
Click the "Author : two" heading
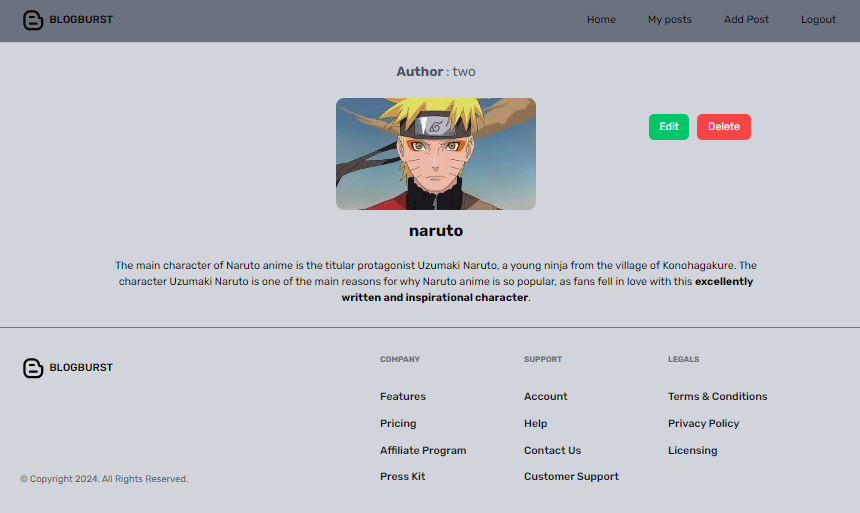click(x=436, y=71)
